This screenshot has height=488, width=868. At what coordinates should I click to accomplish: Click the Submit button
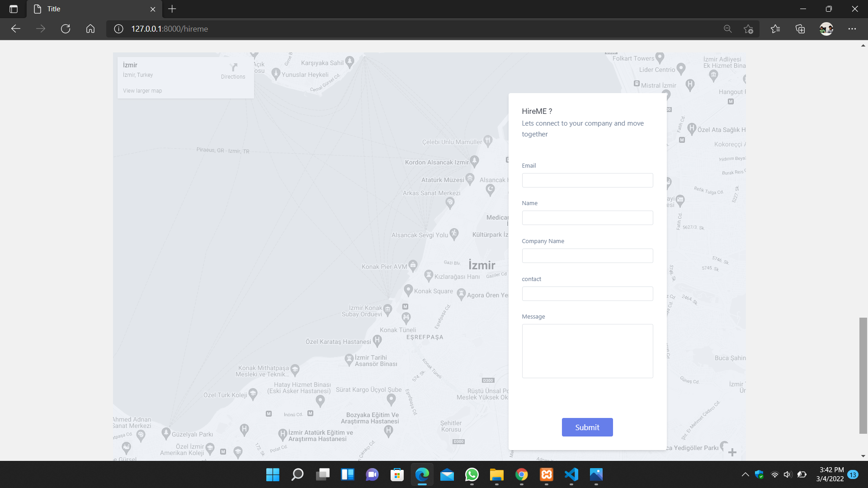click(587, 427)
